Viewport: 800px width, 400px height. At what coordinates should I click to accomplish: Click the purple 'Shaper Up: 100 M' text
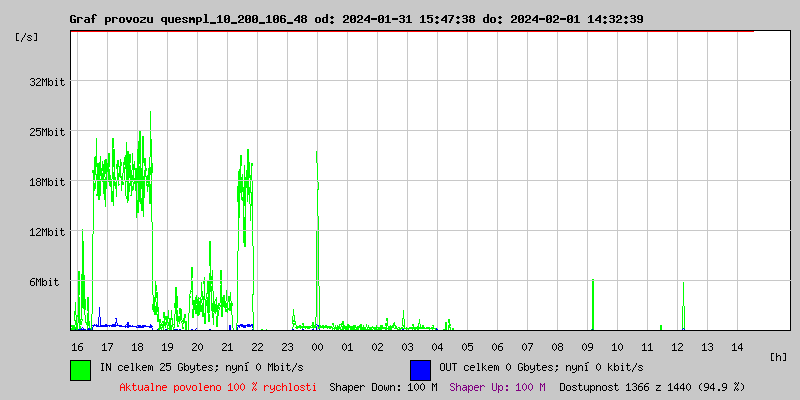[497, 387]
